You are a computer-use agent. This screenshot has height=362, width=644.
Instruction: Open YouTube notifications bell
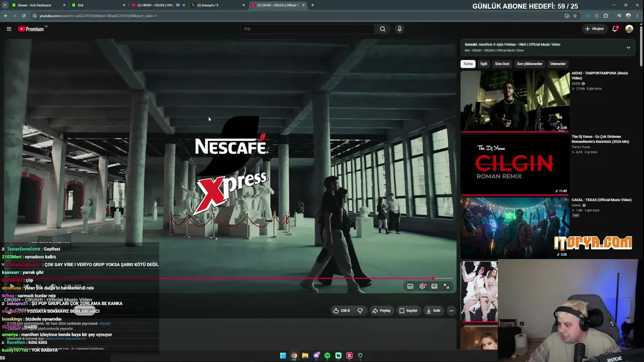click(615, 29)
